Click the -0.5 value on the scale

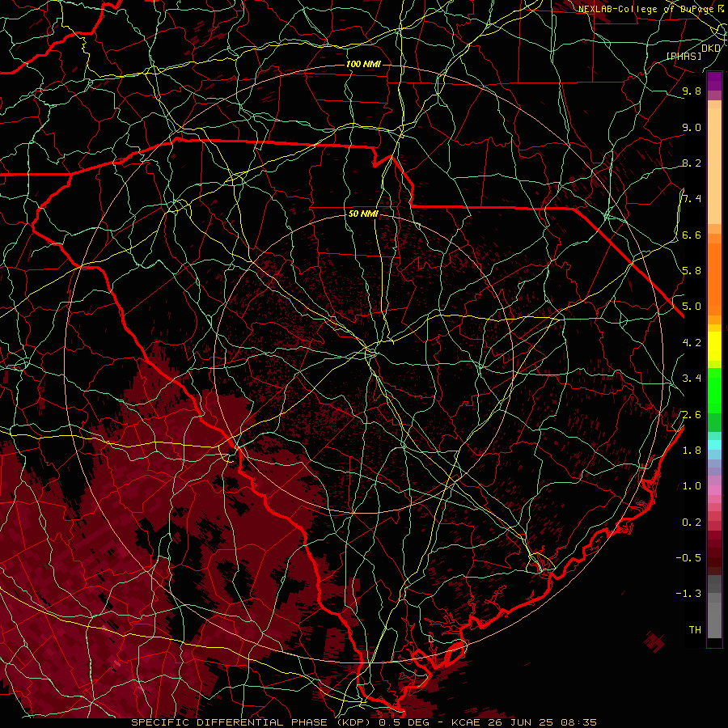coord(688,558)
